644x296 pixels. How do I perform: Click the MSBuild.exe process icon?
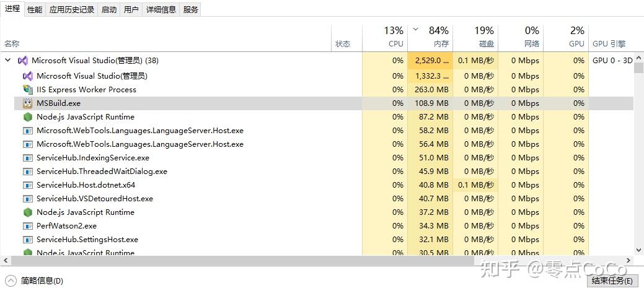pyautogui.click(x=27, y=103)
